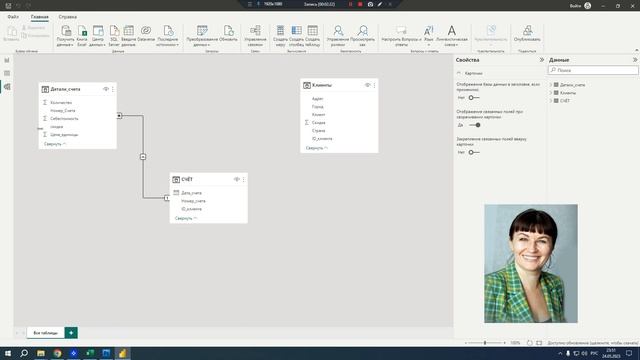Open Лингвистическая схема dropdown
Screen dimensions: 640x360
pyautogui.click(x=451, y=36)
